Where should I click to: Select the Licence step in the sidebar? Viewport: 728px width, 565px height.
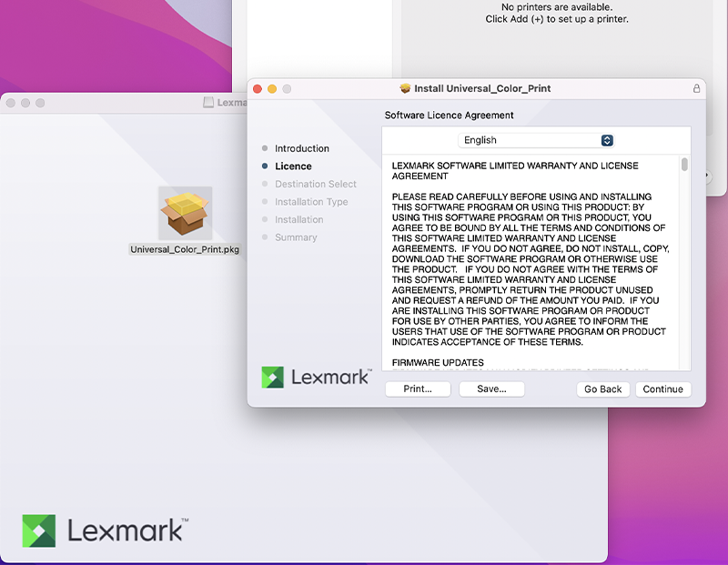pos(293,166)
